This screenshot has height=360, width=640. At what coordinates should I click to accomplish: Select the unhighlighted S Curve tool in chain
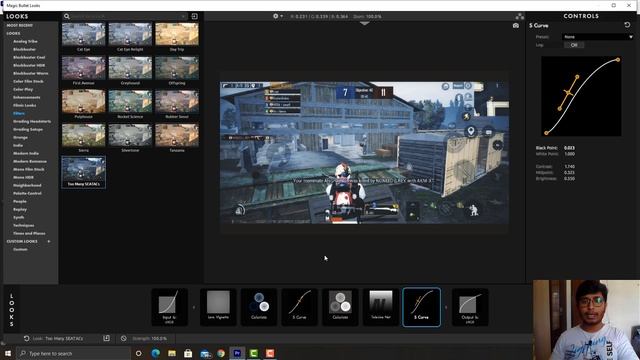point(299,307)
